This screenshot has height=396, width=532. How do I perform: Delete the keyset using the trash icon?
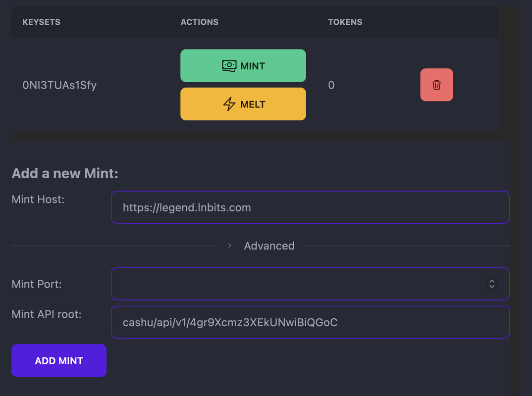437,85
